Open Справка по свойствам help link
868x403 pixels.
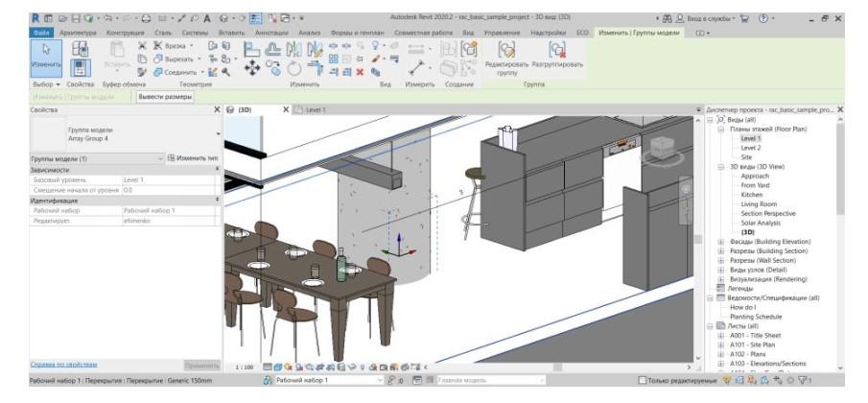[63, 365]
